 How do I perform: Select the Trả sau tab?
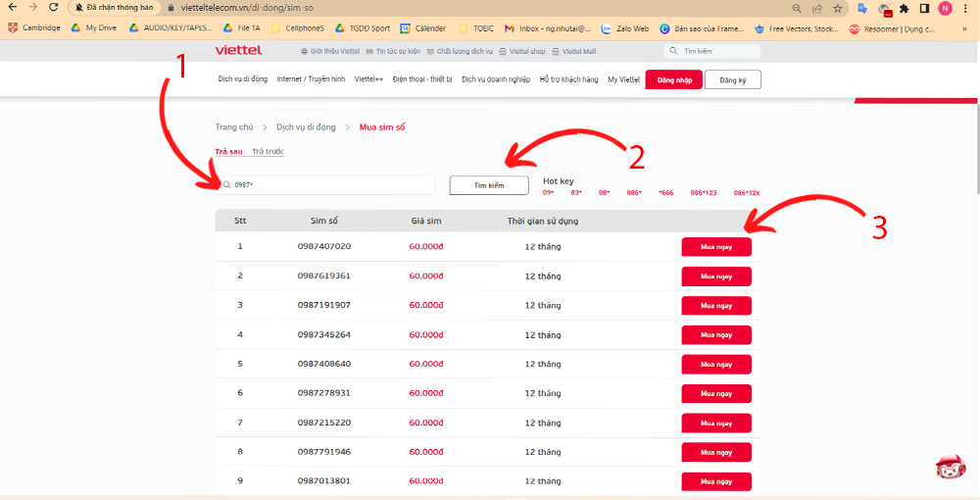pos(228,151)
